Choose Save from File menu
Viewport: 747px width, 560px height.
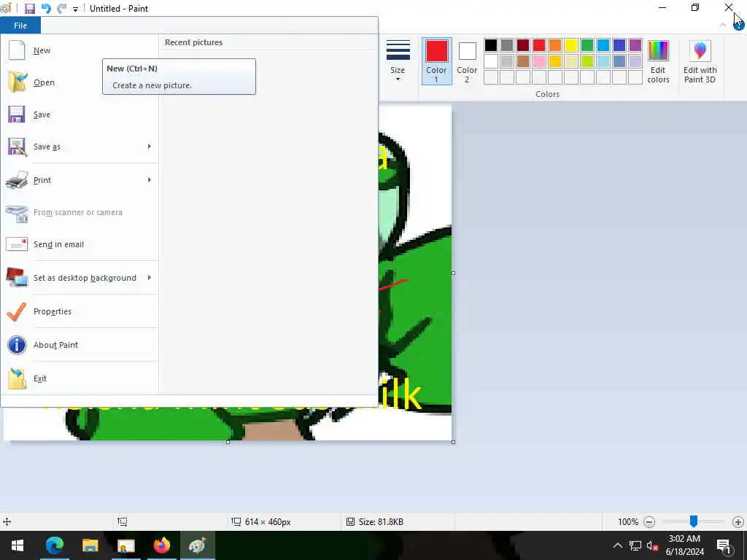80,114
